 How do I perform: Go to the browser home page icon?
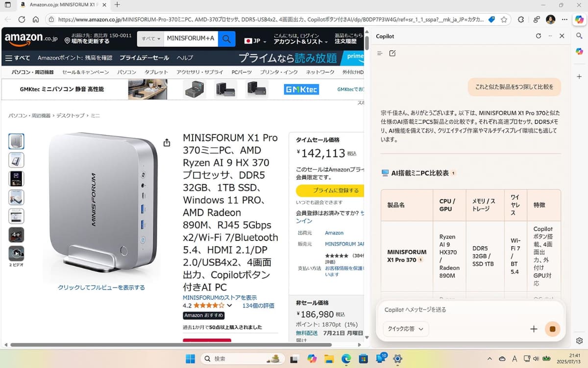36,20
